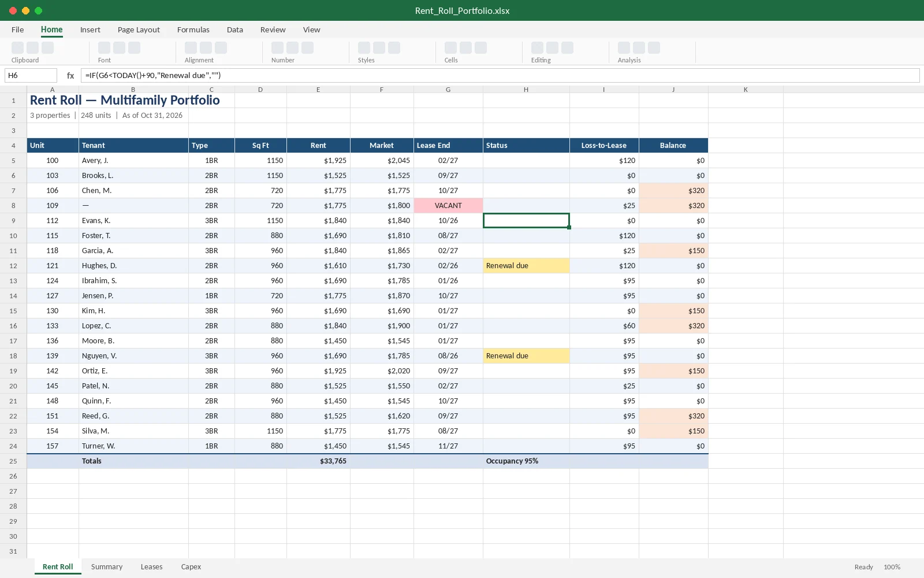Click the Name Box showing H6
Screen dimensions: 924x578
click(x=31, y=75)
